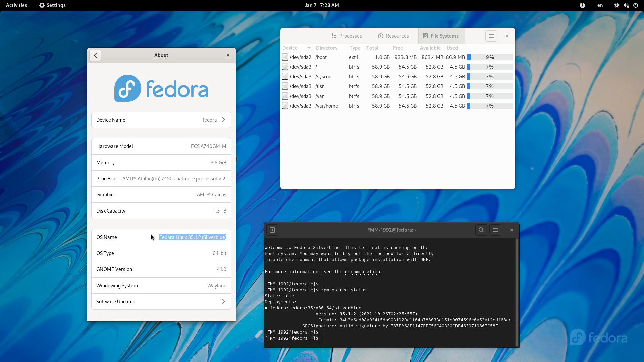Click drive icon of the /var row

click(285, 96)
